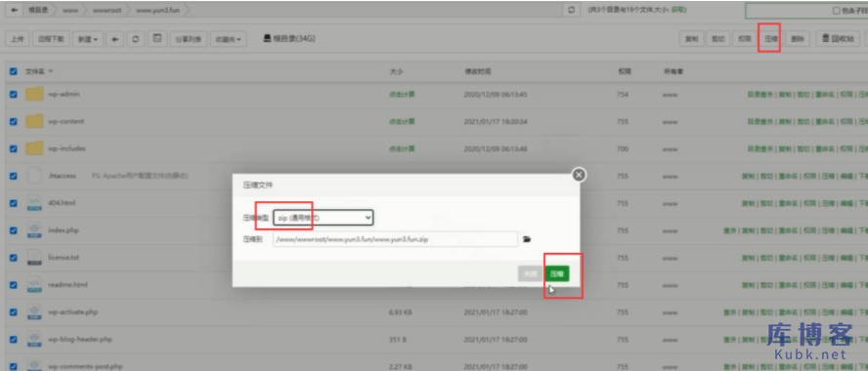Open the wp-content folder icon
Viewport: 868px width, 371px height.
tap(34, 121)
